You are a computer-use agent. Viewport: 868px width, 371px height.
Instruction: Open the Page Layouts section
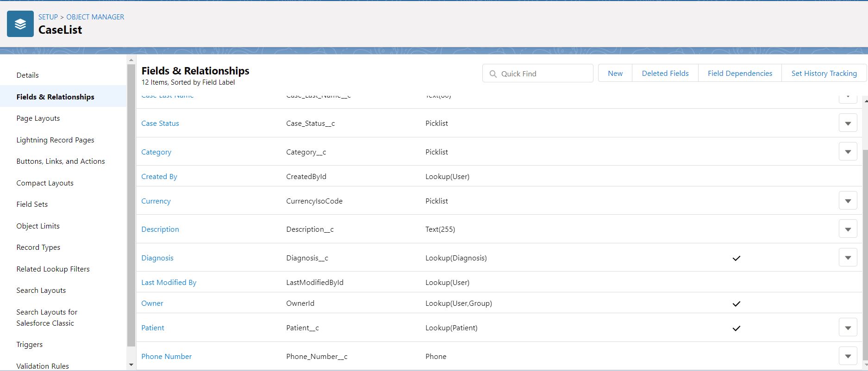[x=38, y=118]
